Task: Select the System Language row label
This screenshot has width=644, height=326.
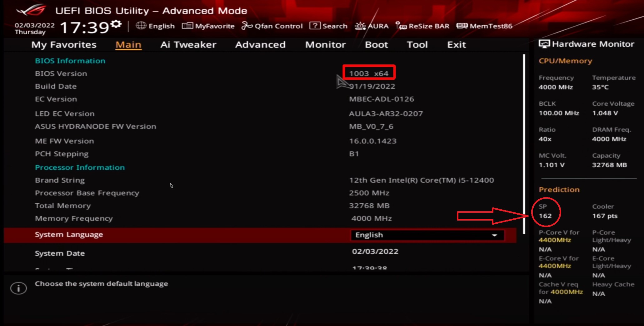Action: pos(69,235)
